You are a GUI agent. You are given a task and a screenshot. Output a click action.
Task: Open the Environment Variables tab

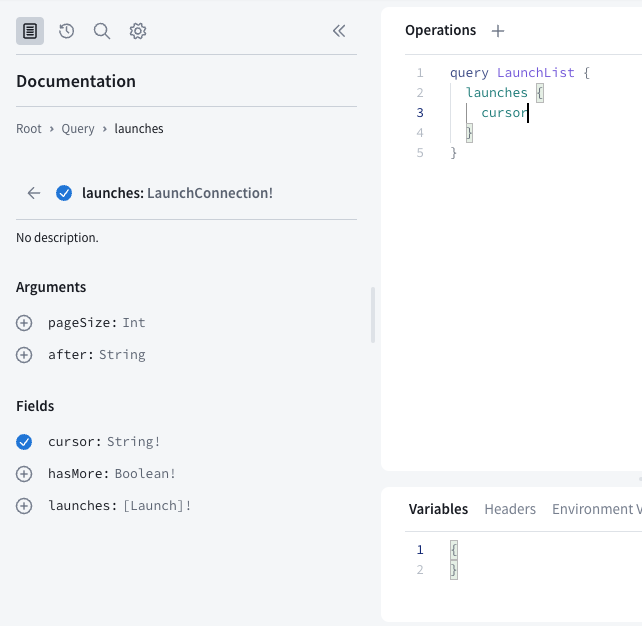click(596, 509)
